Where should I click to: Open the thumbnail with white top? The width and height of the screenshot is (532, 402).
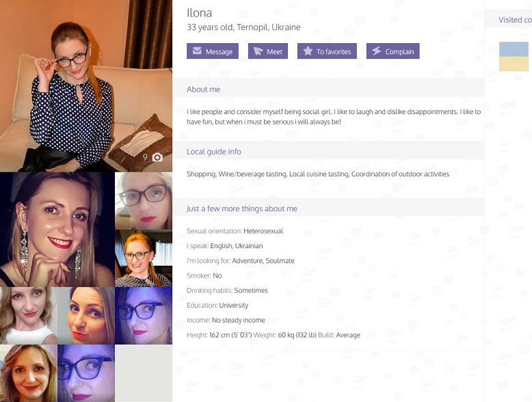point(29,316)
